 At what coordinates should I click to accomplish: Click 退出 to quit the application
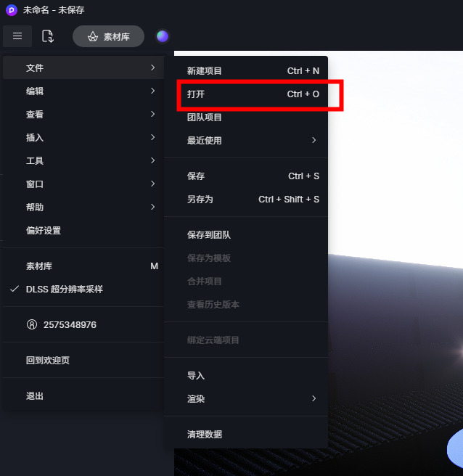pos(83,396)
